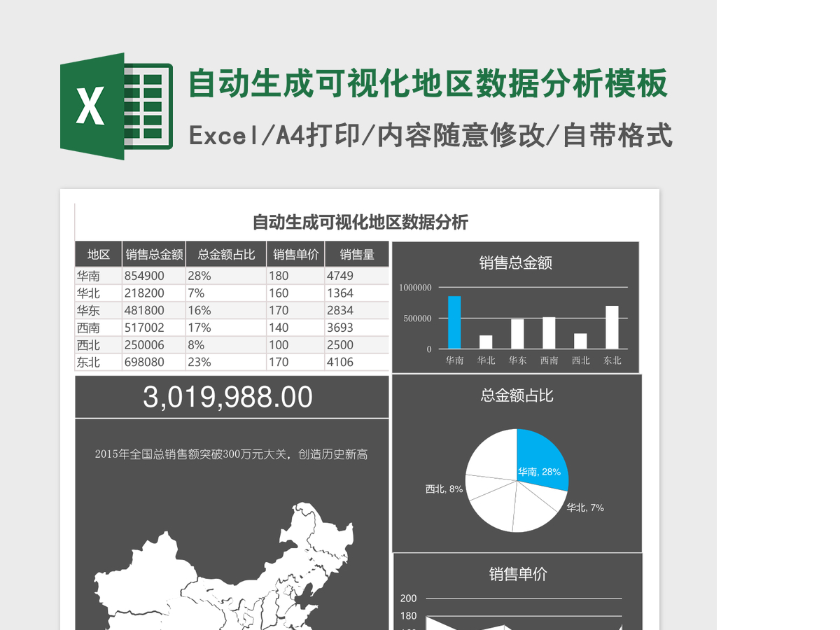The image size is (840, 630).
Task: Select the 28% share cell
Action: click(x=226, y=276)
